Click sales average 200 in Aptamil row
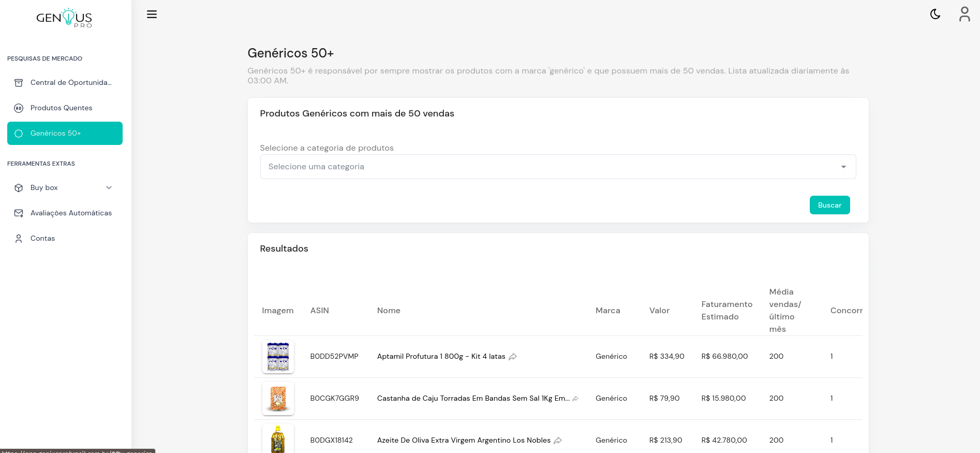 click(776, 357)
